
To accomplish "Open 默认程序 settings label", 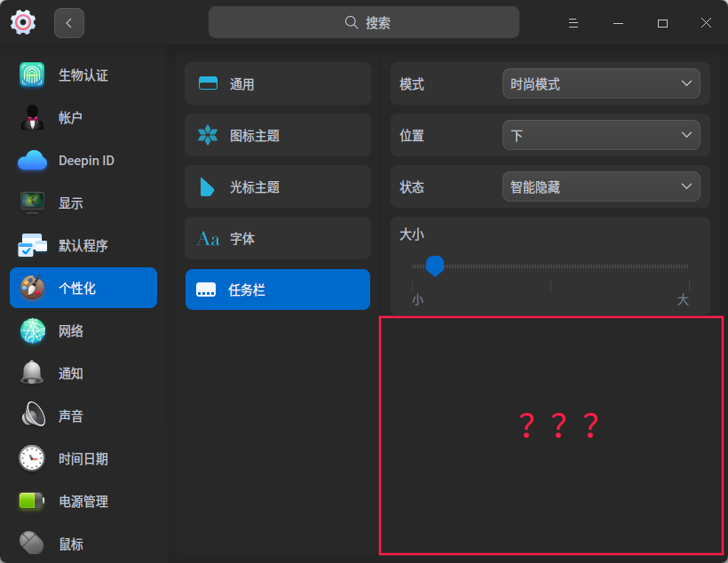I will (83, 245).
